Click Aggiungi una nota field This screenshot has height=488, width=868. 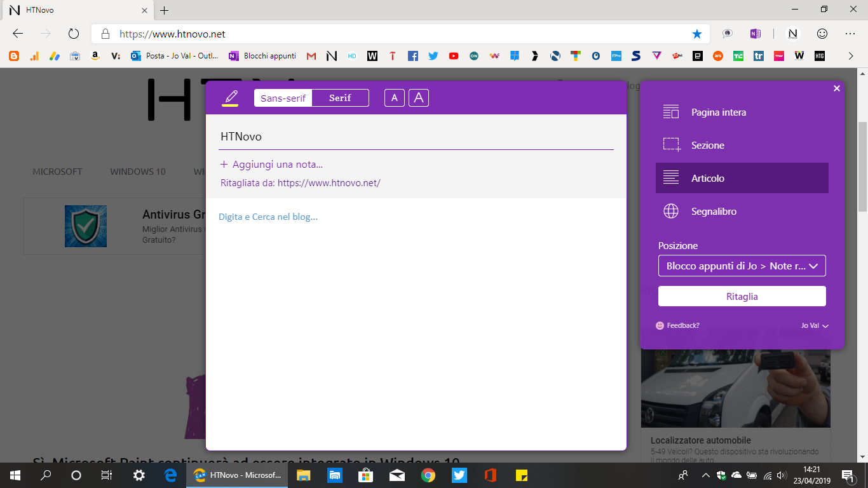(x=271, y=165)
